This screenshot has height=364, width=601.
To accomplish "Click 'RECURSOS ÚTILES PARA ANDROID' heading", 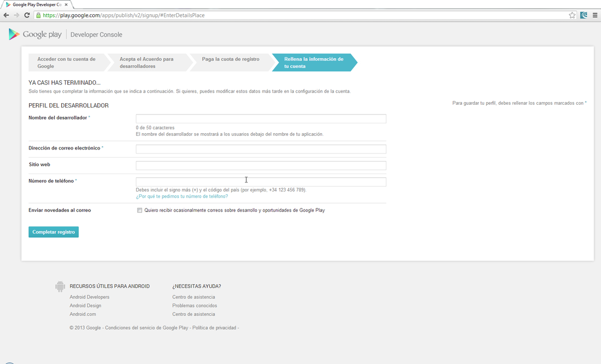I will coord(110,287).
